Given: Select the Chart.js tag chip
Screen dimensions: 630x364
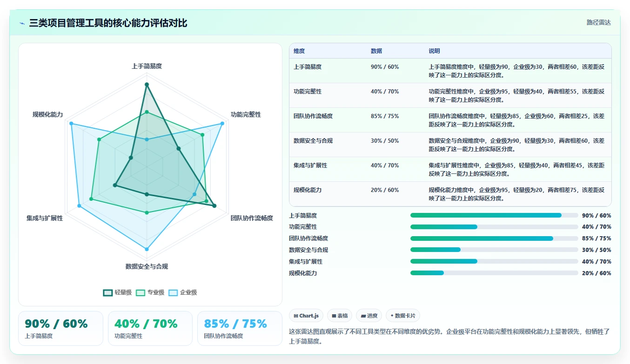Looking at the screenshot, I should pyautogui.click(x=306, y=316).
